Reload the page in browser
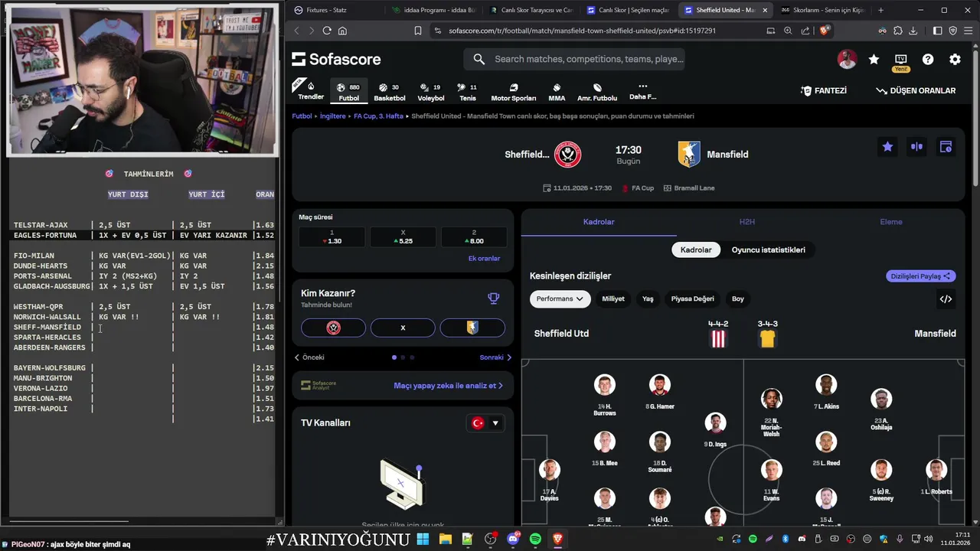 point(327,31)
